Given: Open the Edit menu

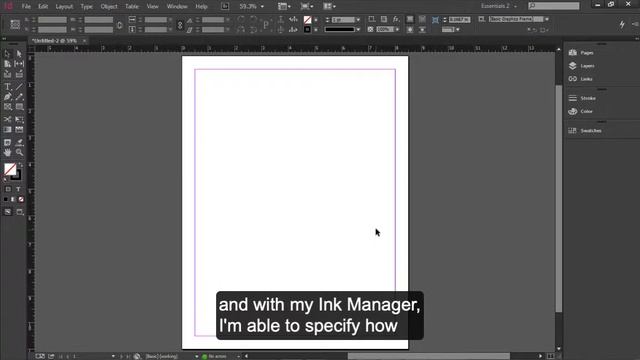Looking at the screenshot, I should coord(43,7).
